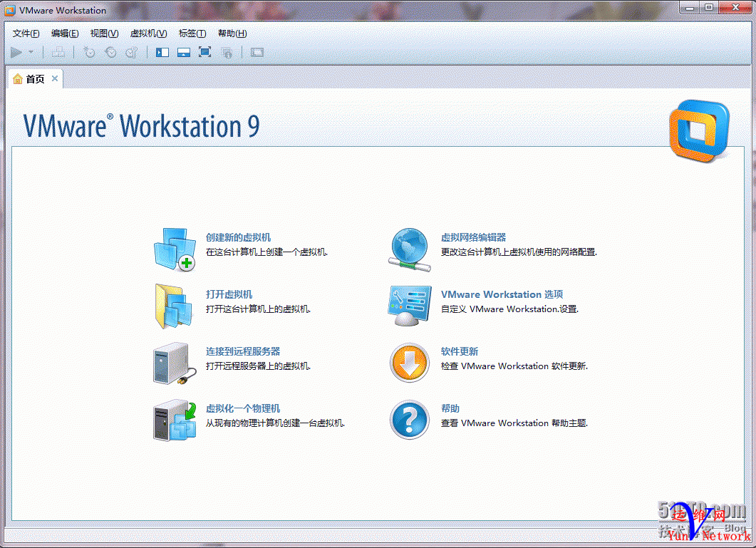Click the folder icon for opening a virtual machine

tap(174, 306)
